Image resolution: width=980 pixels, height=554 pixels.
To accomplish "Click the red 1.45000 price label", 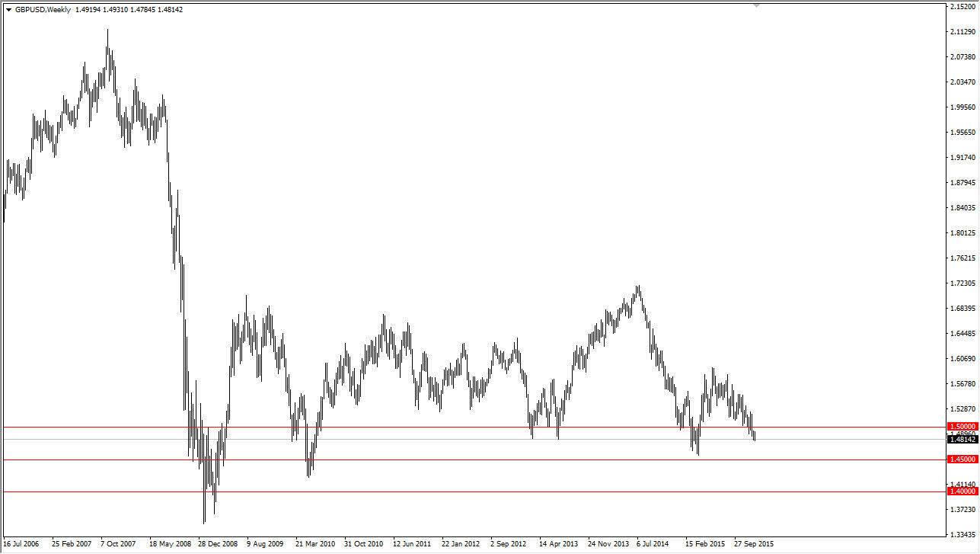I will pyautogui.click(x=962, y=460).
